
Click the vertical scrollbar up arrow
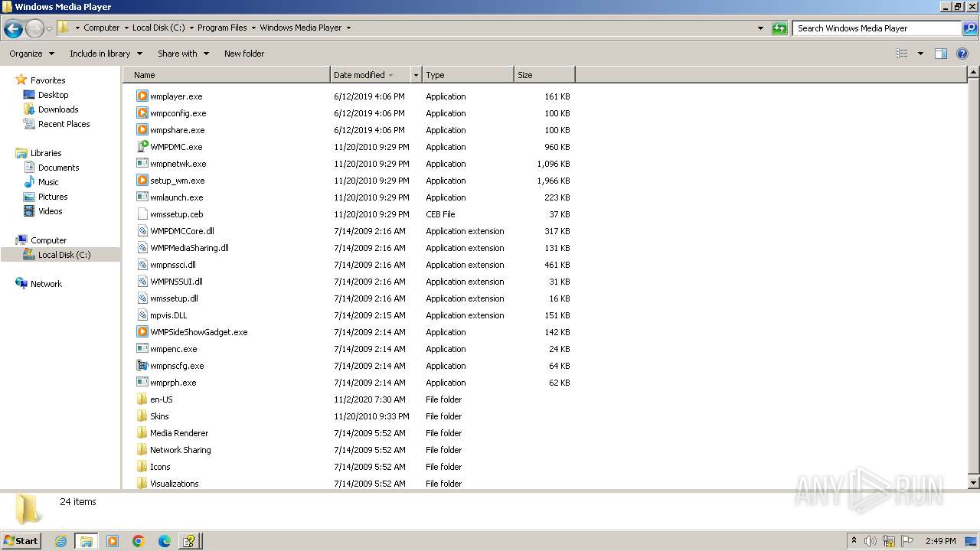pos(974,73)
